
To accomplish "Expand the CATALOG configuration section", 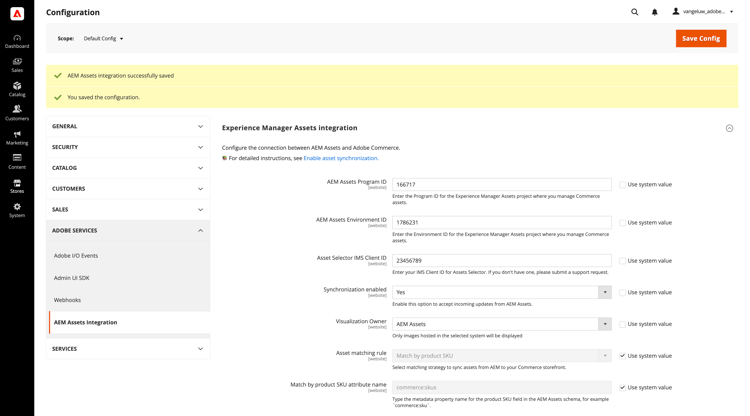I will [x=128, y=168].
